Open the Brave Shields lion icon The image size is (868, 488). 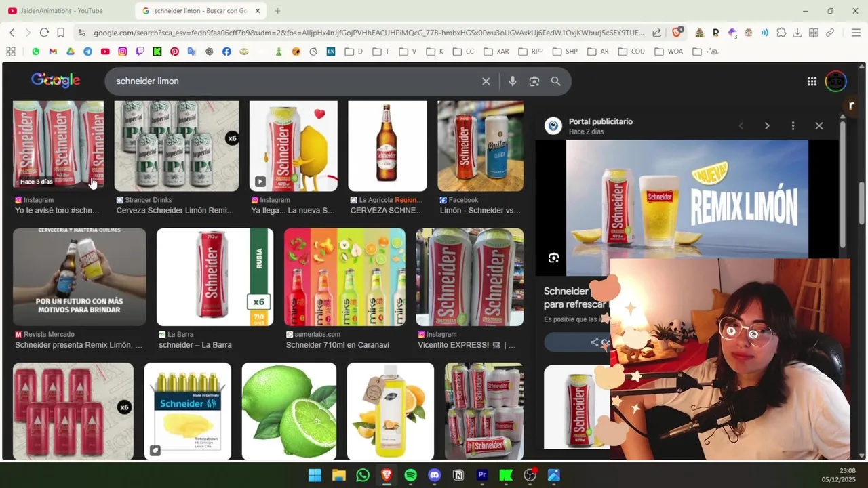[677, 33]
